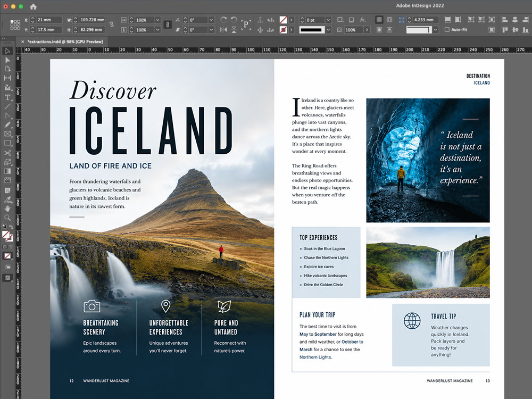Click the Rotate 90° clockwise icon
This screenshot has height=399, width=532.
click(223, 20)
